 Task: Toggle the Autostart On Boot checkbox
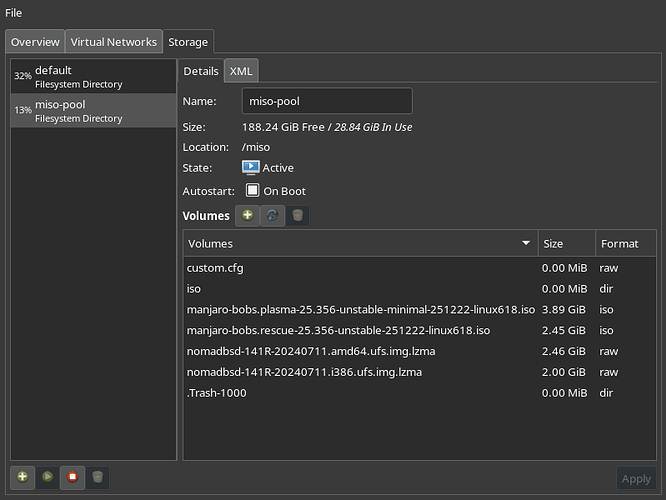click(x=253, y=191)
